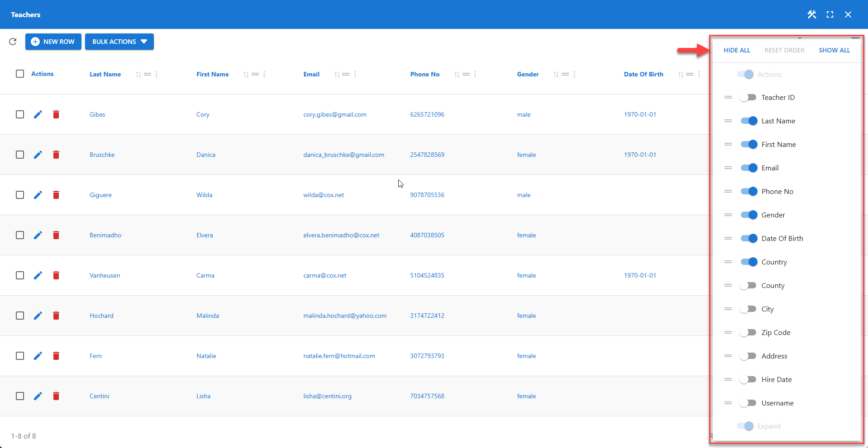The image size is (868, 448).
Task: Choose the Reset Order option
Action: (x=784, y=50)
